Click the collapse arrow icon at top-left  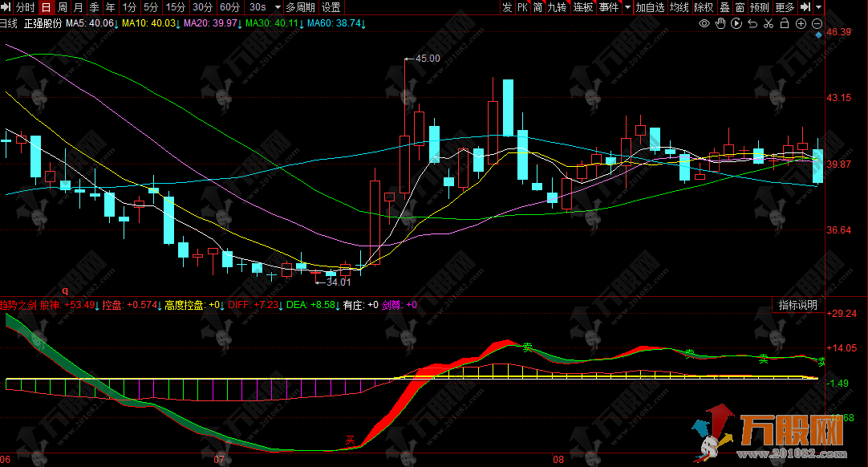[x=6, y=7]
